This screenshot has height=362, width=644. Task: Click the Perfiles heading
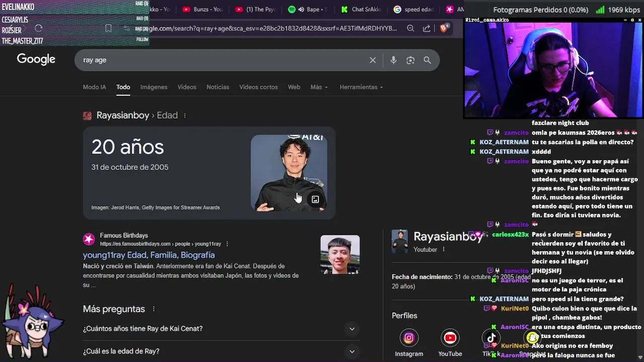pos(405,316)
